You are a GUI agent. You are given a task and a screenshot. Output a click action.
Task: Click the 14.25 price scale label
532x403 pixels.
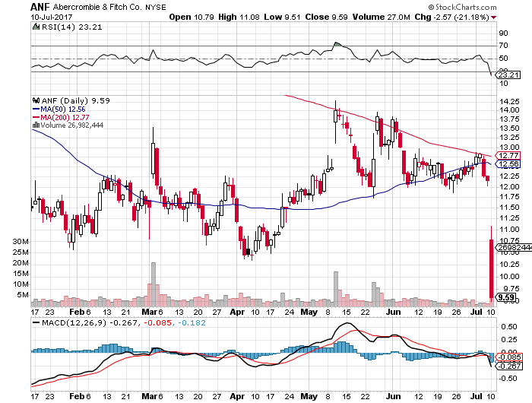[510, 101]
